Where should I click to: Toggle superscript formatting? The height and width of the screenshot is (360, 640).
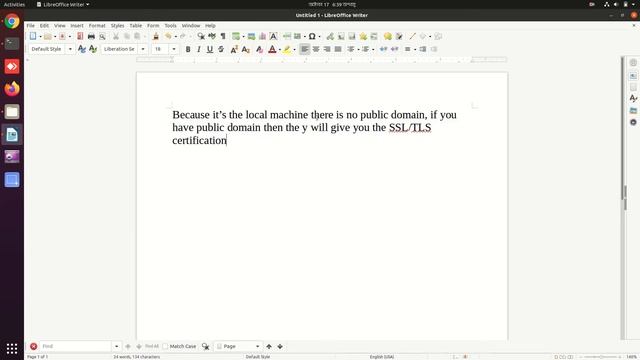[x=234, y=49]
